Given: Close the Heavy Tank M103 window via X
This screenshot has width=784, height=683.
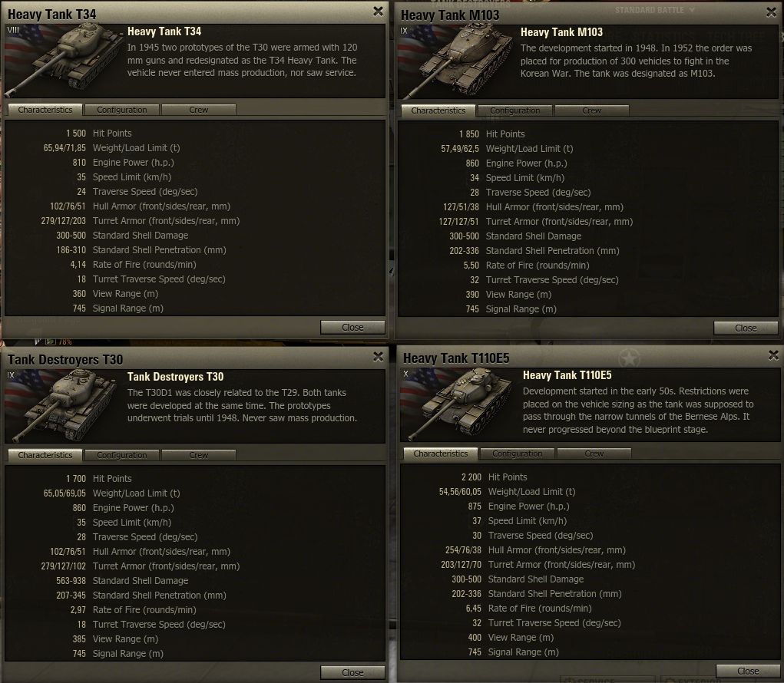Looking at the screenshot, I should [x=771, y=12].
